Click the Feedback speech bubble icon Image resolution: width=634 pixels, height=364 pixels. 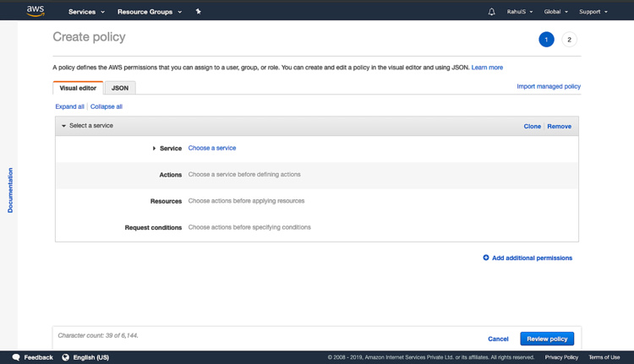(x=16, y=357)
